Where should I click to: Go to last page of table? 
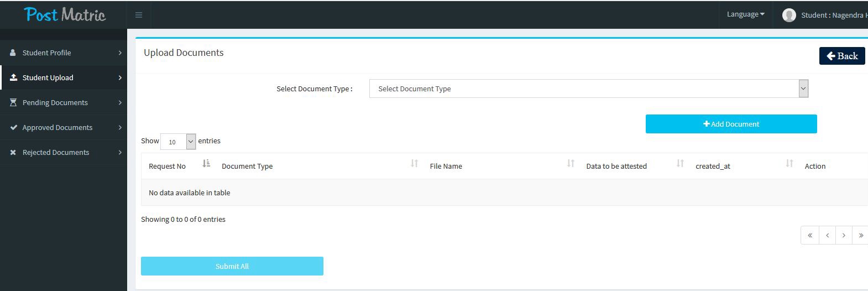click(860, 235)
